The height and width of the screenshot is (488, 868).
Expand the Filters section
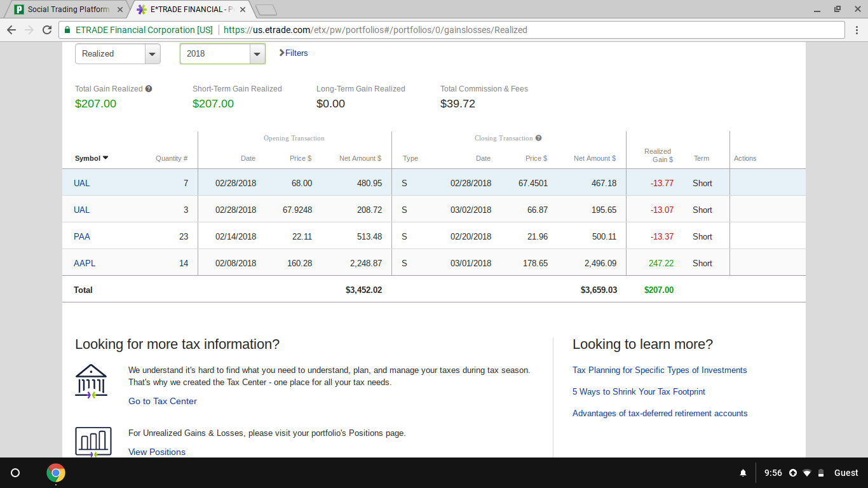(294, 53)
